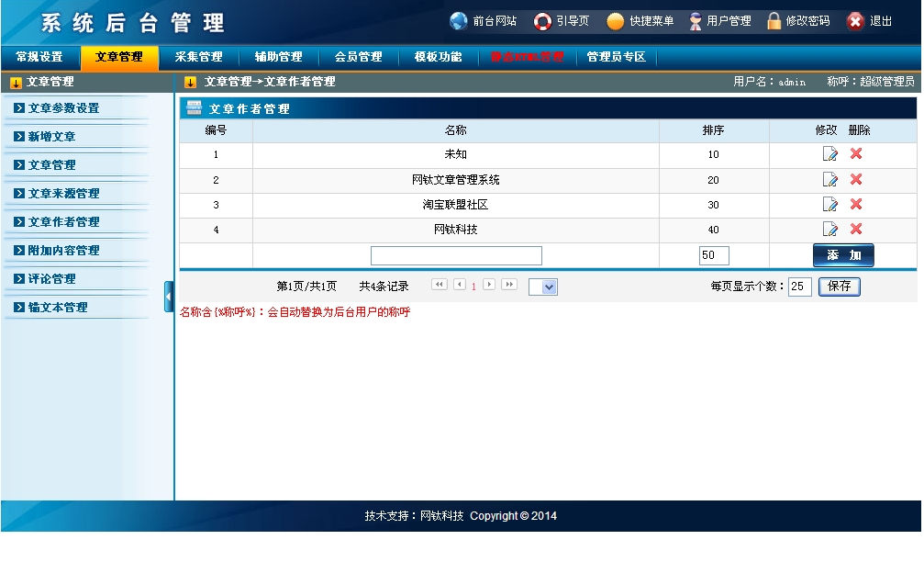The width and height of the screenshot is (924, 562).
Task: Click the 添加 button
Action: pos(843,255)
